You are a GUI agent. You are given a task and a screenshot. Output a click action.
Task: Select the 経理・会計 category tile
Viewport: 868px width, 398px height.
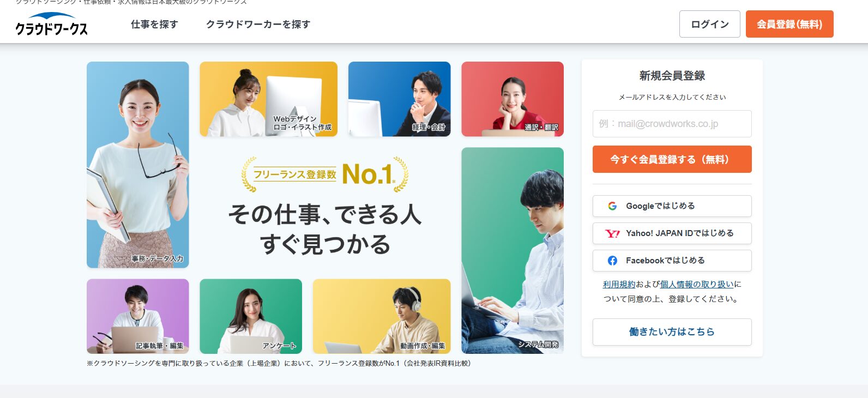tap(399, 99)
